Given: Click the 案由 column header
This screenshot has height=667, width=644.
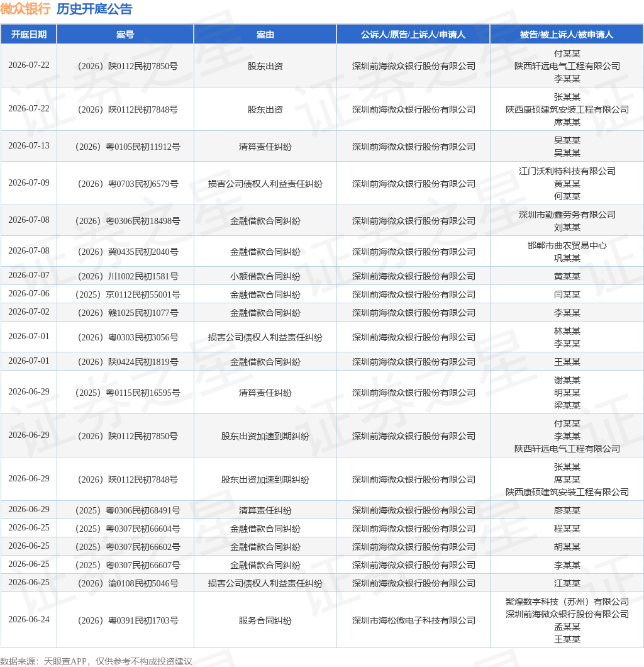Looking at the screenshot, I should point(265,35).
